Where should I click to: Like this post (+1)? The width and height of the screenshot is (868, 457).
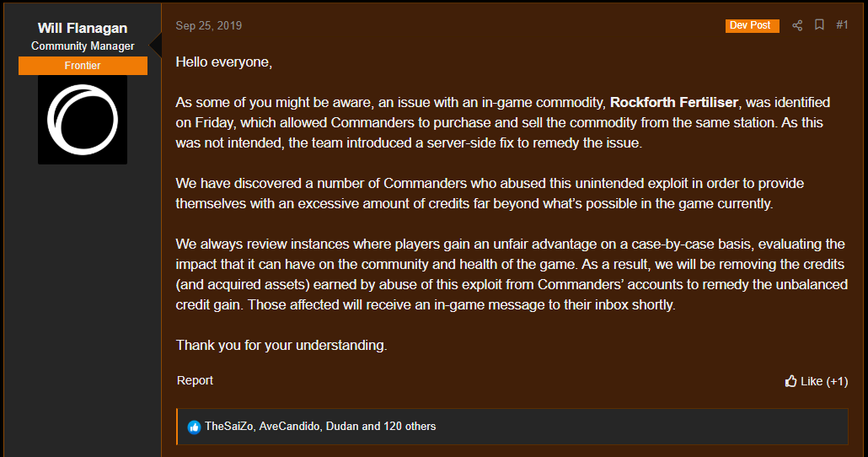pos(817,381)
